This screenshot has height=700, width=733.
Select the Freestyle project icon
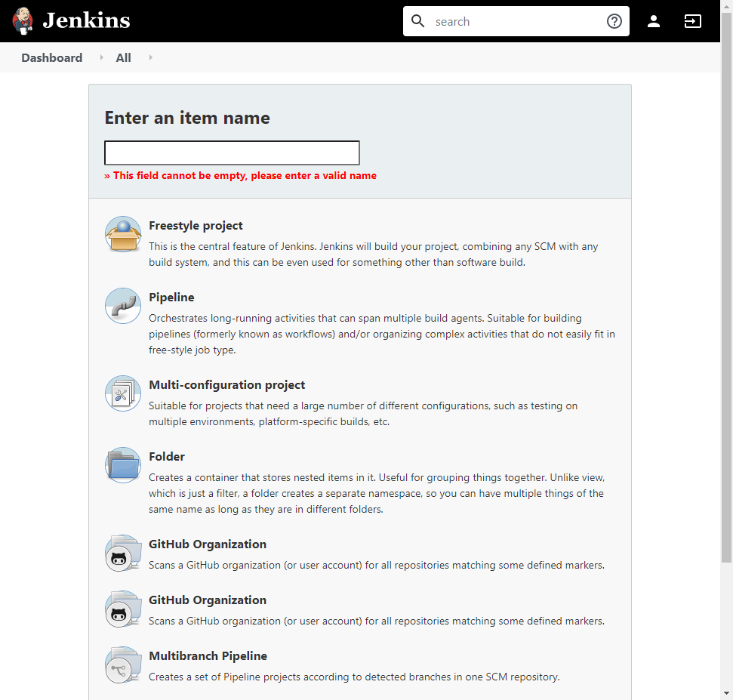click(x=122, y=234)
